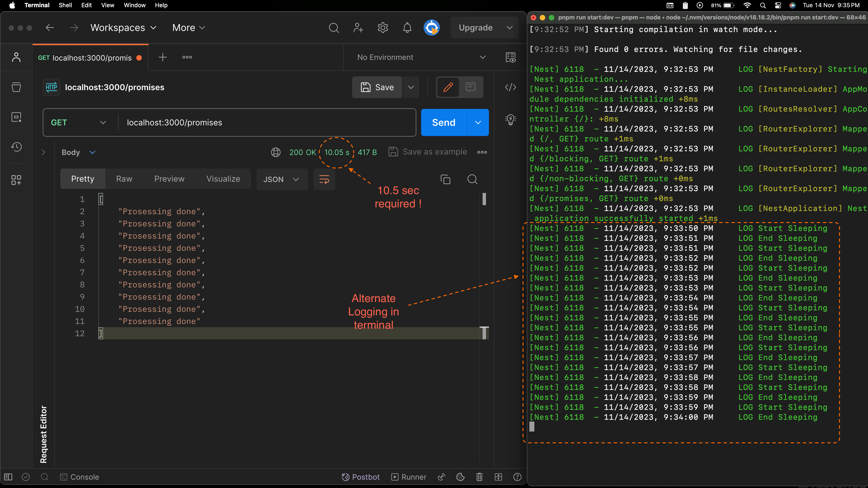The width and height of the screenshot is (868, 488).
Task: Click the response body scrollbar thumb
Action: coord(484,199)
